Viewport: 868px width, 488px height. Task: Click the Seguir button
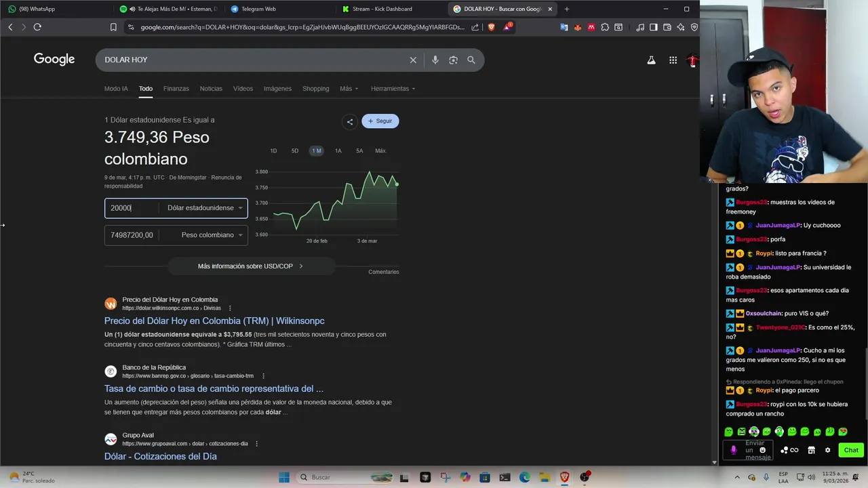tap(380, 121)
